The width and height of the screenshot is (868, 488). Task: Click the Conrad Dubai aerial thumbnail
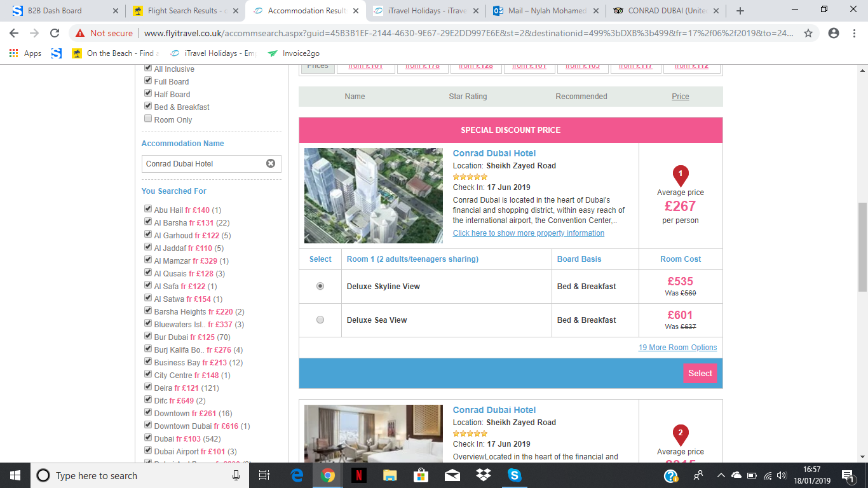(374, 196)
